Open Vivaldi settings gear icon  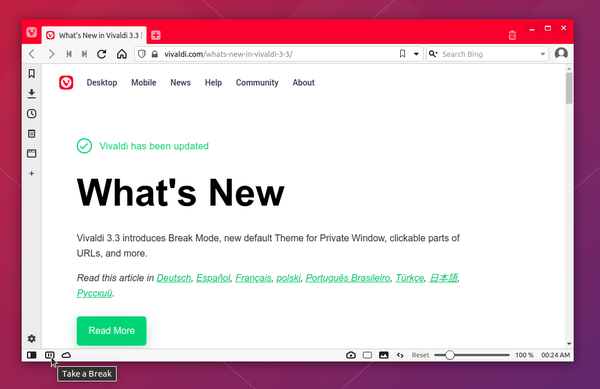[x=32, y=339]
